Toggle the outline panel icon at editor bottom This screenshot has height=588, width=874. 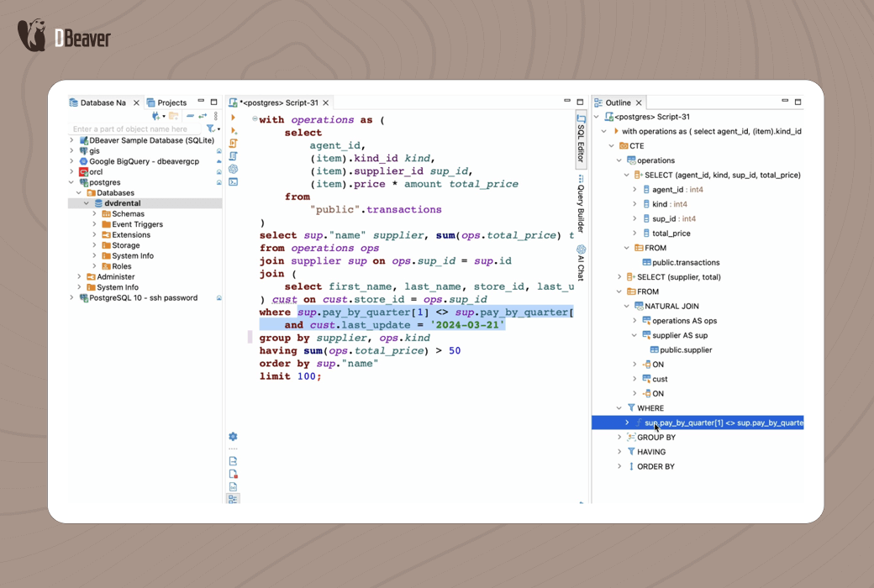click(233, 499)
